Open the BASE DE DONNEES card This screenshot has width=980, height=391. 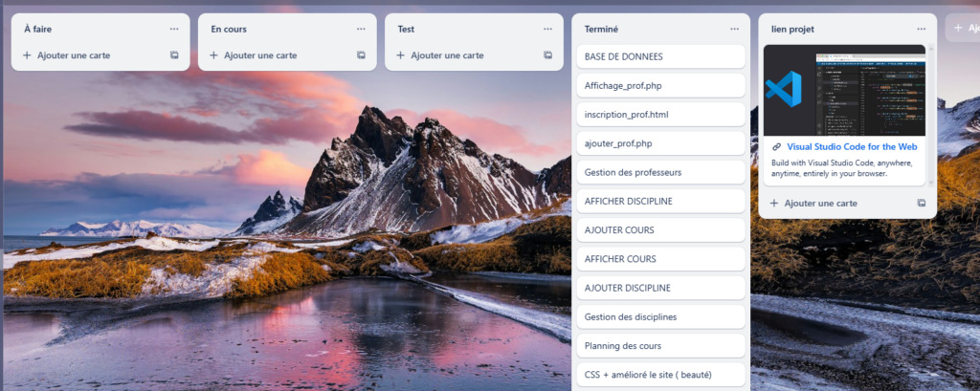tap(658, 57)
